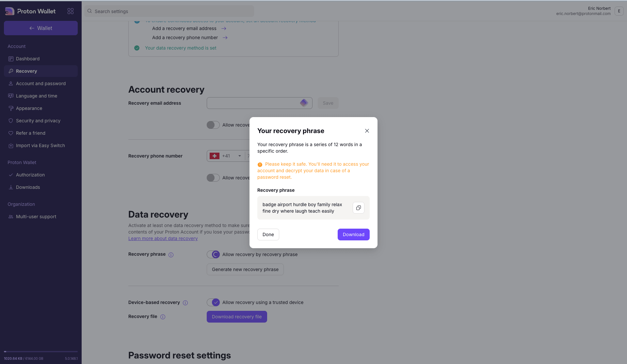Click the storage usage progress bar

point(41,352)
